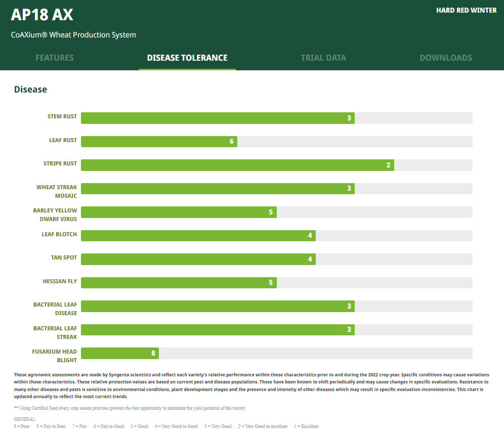Click the 'LEAF RUST' row label
Image resolution: width=504 pixels, height=434 pixels.
63,140
